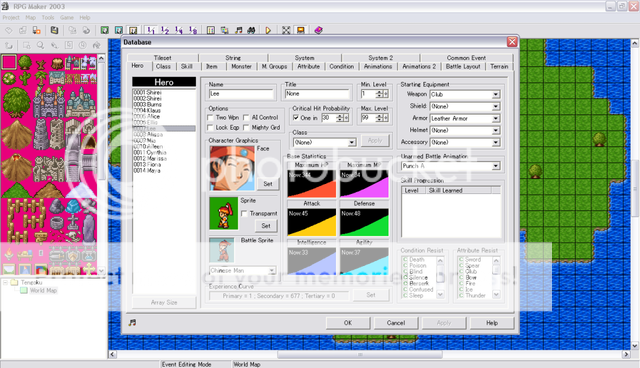Open the Attack stat curve graph
Image resolution: width=640 pixels, height=368 pixels.
click(311, 222)
